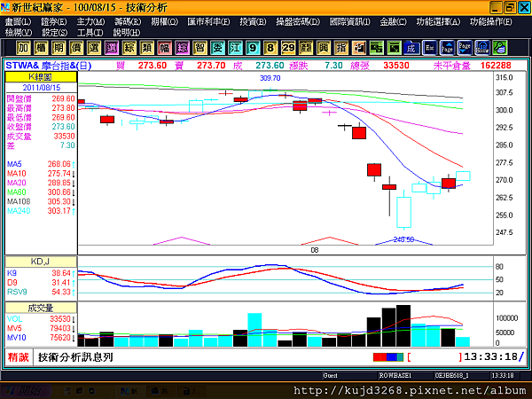Viewport: 532px width, 399px height.
Task: Open the 籌碼(R) menu
Action: [128, 21]
